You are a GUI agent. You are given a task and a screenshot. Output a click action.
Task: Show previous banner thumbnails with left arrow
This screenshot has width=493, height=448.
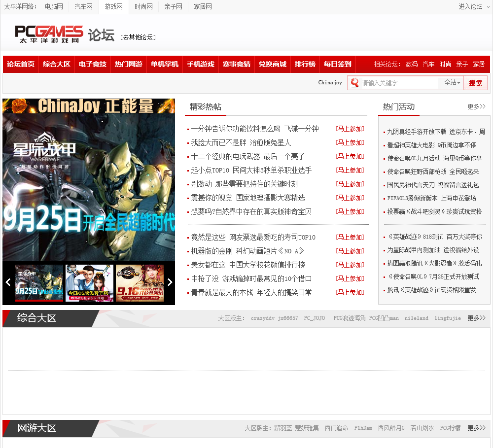coord(8,282)
